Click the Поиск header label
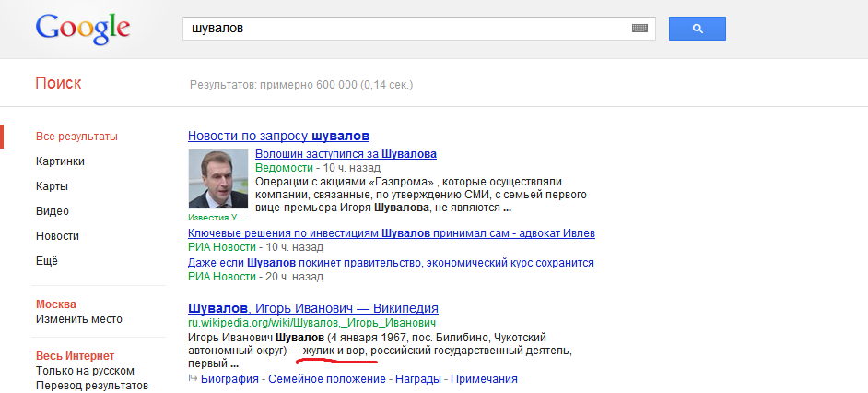The height and width of the screenshot is (393, 868). (x=58, y=83)
